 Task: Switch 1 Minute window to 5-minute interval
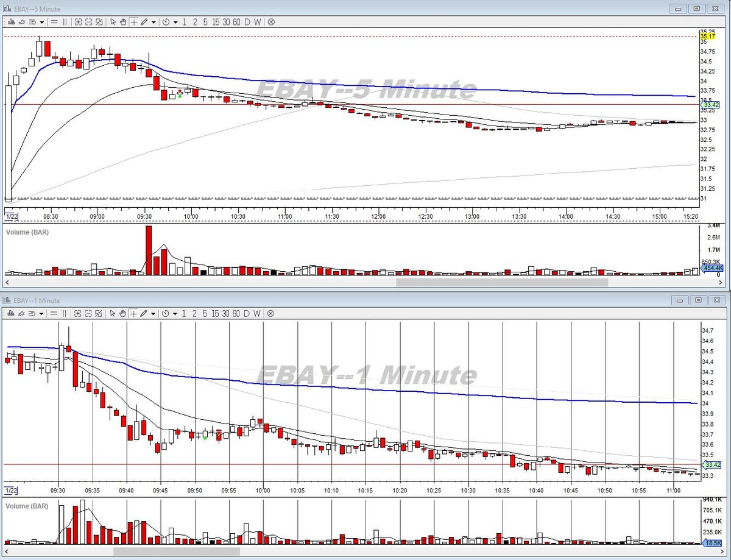[x=205, y=313]
